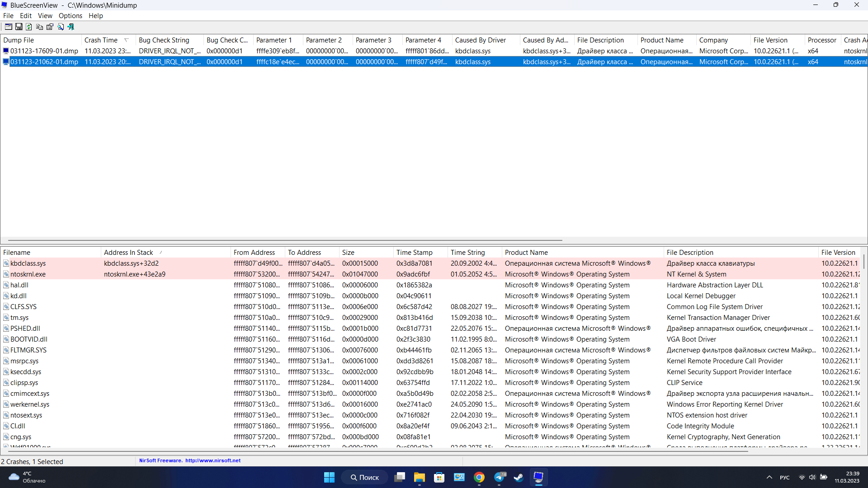The image size is (868, 488).
Task: Click the volume speaker tray icon
Action: coord(812,477)
